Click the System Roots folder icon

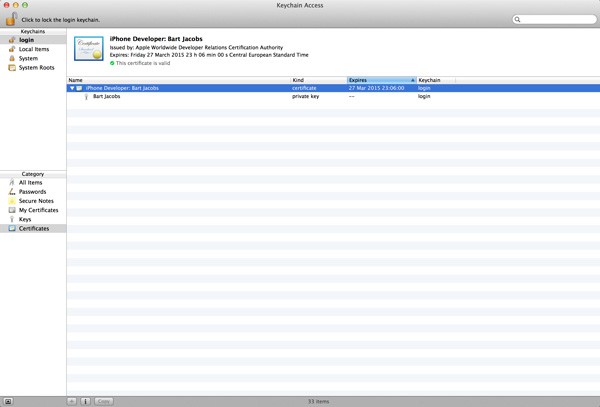[12, 67]
